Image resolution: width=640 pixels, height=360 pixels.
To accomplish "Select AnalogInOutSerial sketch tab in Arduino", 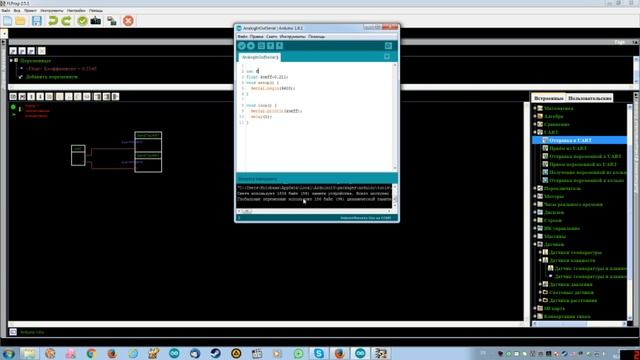I will click(x=260, y=57).
